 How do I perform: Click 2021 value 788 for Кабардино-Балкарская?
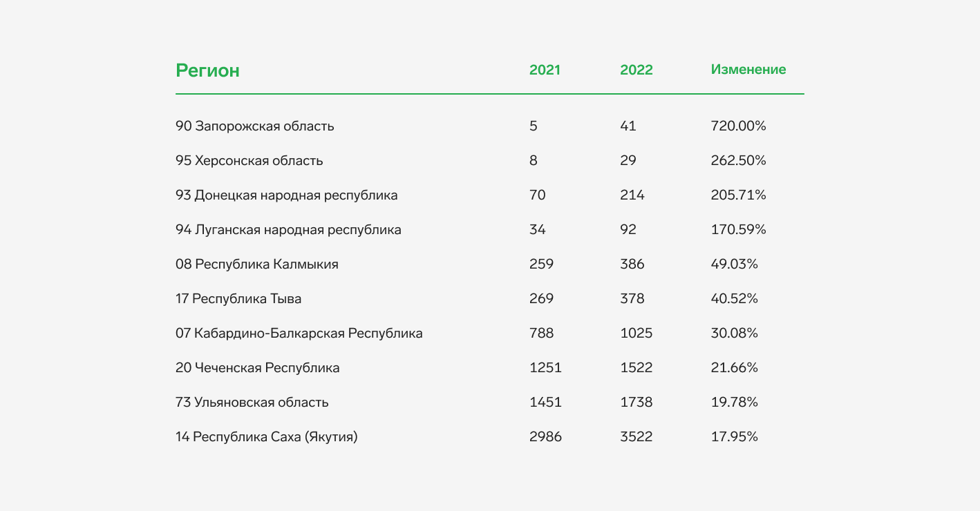click(542, 334)
